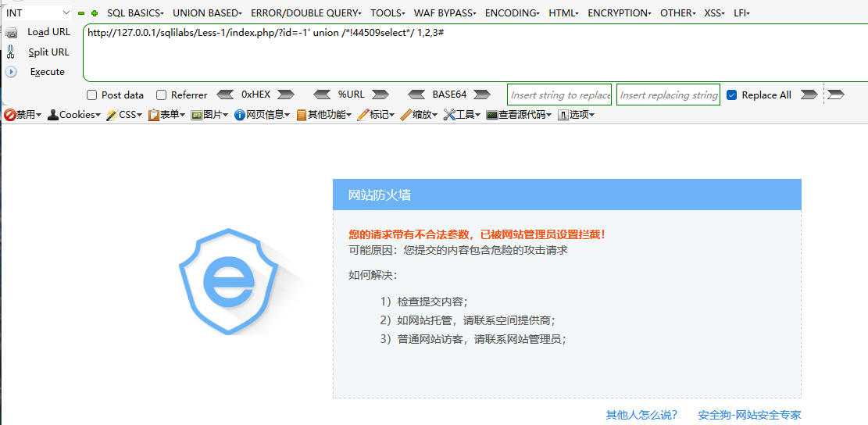Enable the Referrer checkbox

[x=161, y=95]
